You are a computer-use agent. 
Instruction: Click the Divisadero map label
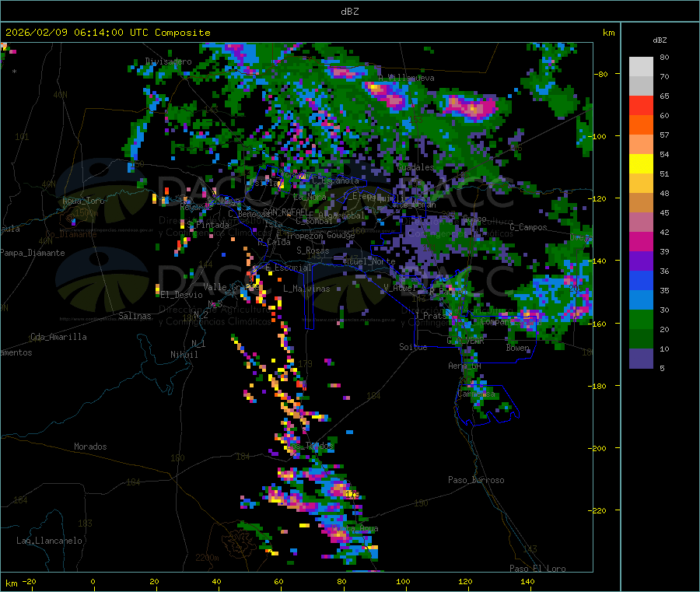click(x=168, y=61)
